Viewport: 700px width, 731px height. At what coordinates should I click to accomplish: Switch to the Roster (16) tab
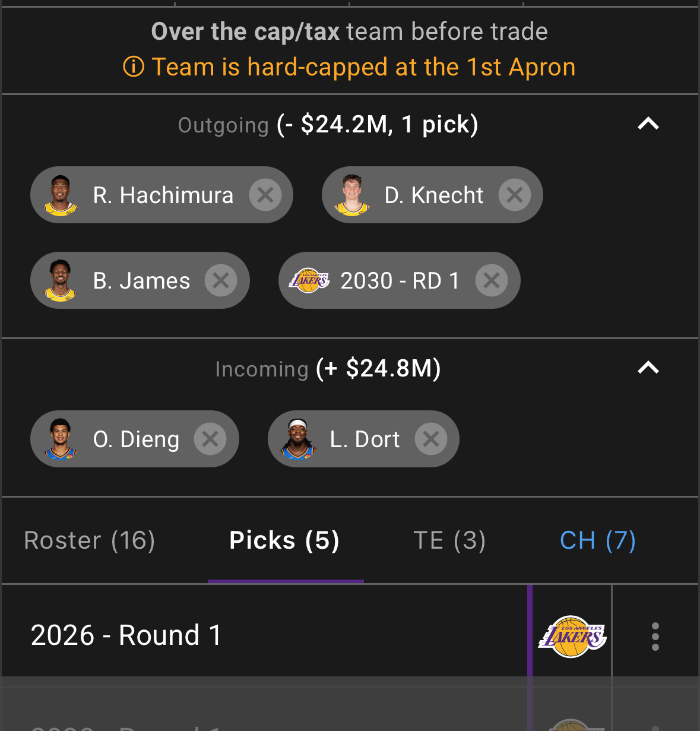tap(90, 540)
